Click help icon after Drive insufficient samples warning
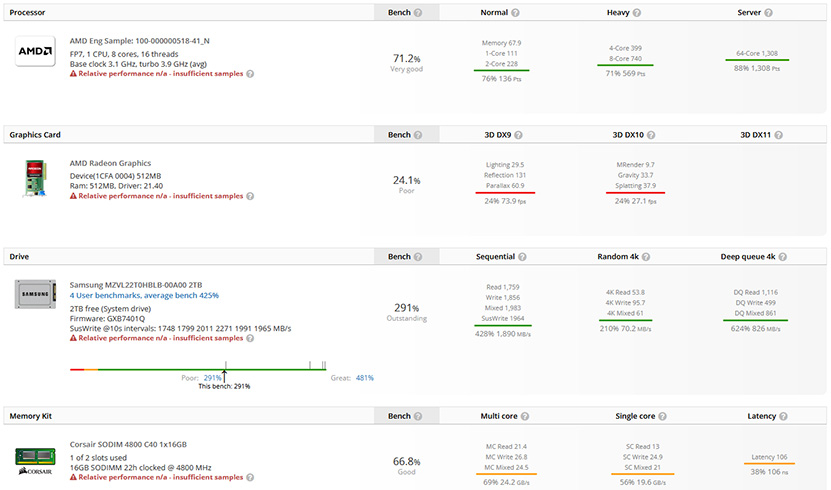 (250, 338)
